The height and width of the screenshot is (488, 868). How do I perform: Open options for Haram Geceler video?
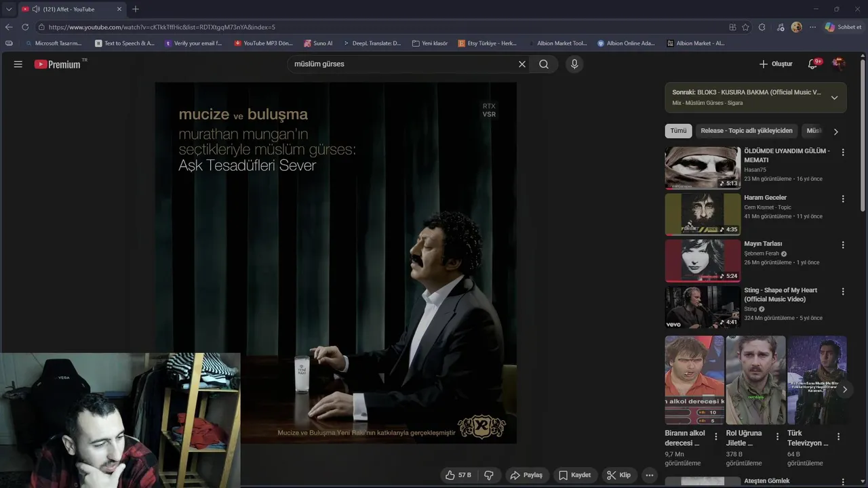click(x=843, y=199)
